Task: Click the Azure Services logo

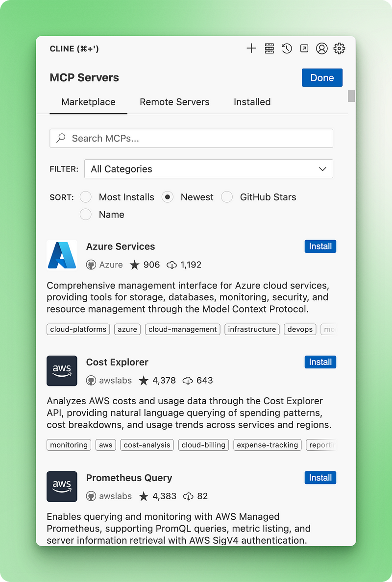Action: (62, 255)
